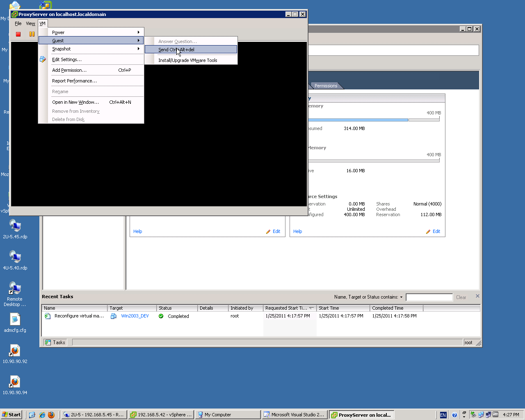Switch to the Permissions tab
The height and width of the screenshot is (420, 525).
pyautogui.click(x=326, y=86)
